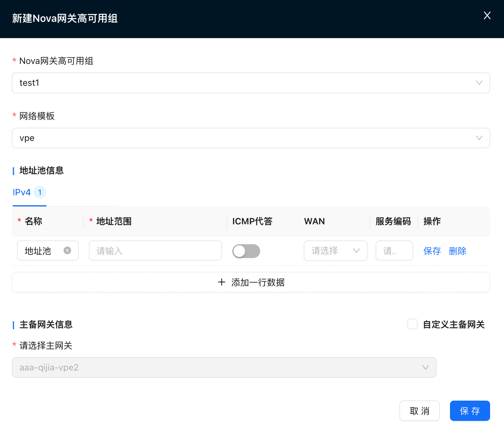This screenshot has height=430, width=504.
Task: Click the chevron arrow of the vpe selector
Action: [479, 138]
